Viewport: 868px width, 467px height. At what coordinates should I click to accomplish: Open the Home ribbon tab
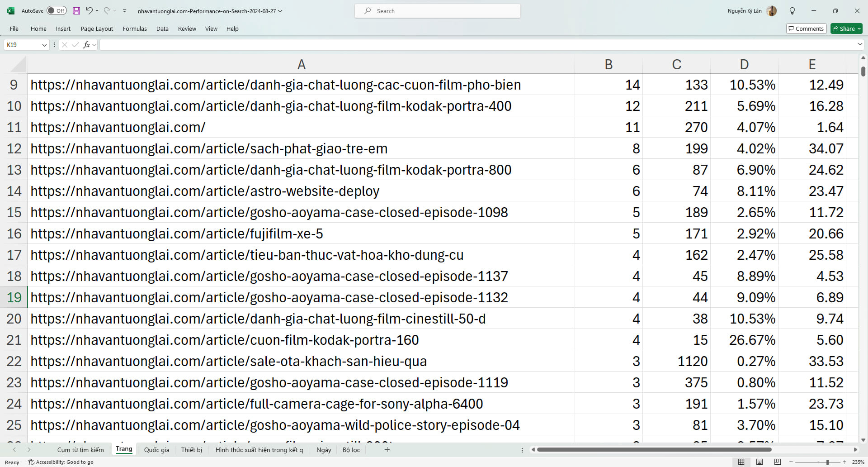coord(38,29)
